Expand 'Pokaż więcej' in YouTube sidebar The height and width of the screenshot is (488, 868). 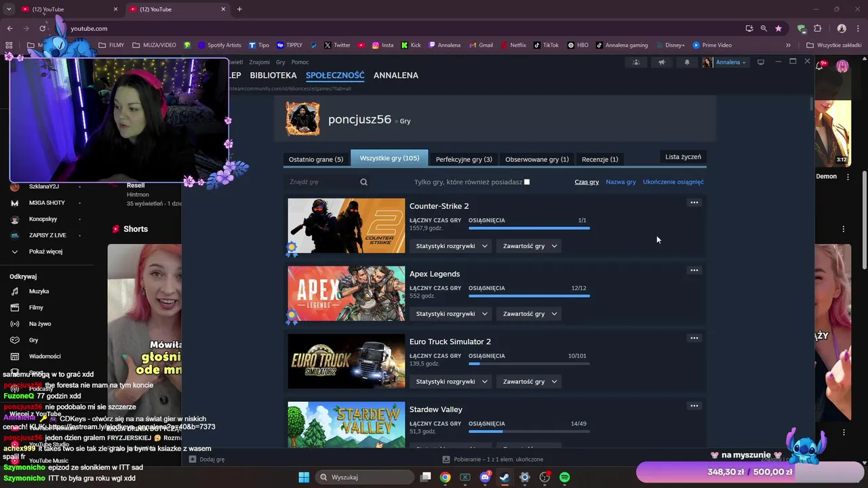(45, 251)
